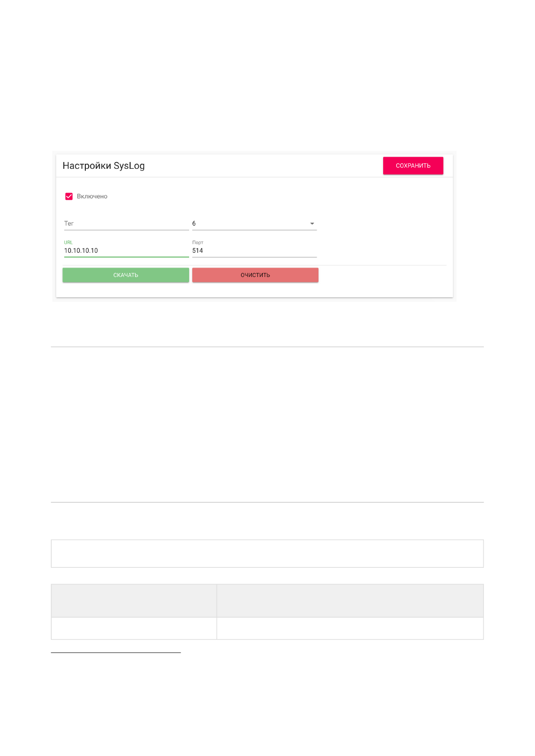The image size is (535, 756).
Task: Click the left gray table header cell
Action: point(134,601)
